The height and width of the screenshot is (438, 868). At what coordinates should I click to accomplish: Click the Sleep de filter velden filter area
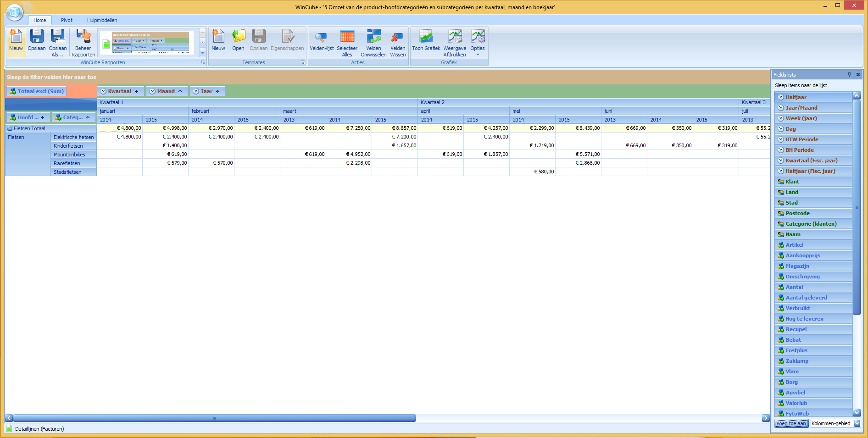pyautogui.click(x=387, y=77)
